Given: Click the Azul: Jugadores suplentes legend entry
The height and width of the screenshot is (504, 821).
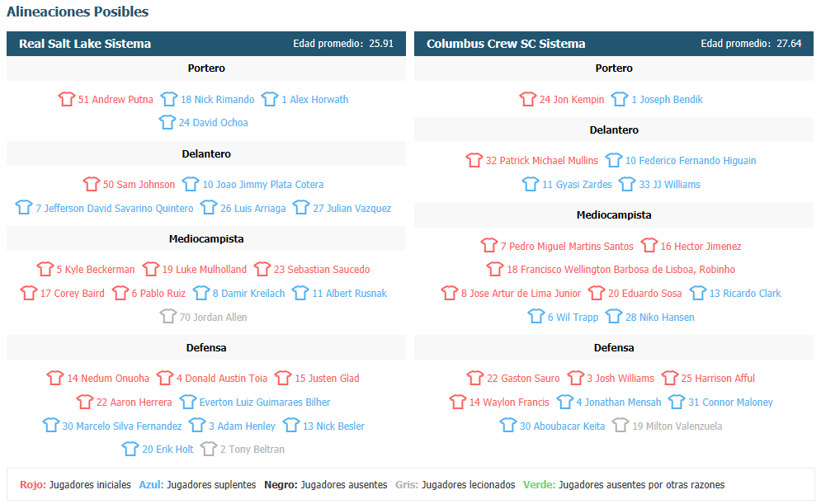Looking at the screenshot, I should click(197, 485).
